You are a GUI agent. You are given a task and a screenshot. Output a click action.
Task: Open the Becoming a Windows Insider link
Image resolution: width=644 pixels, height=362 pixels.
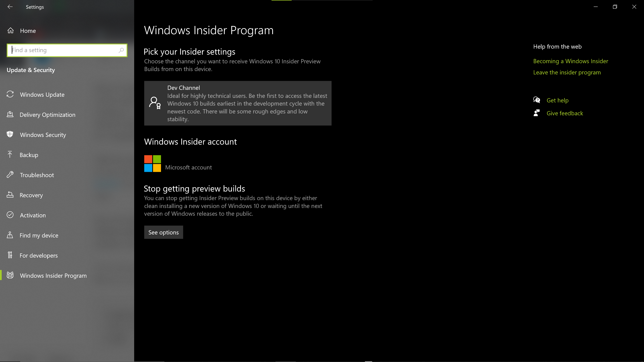[571, 61]
